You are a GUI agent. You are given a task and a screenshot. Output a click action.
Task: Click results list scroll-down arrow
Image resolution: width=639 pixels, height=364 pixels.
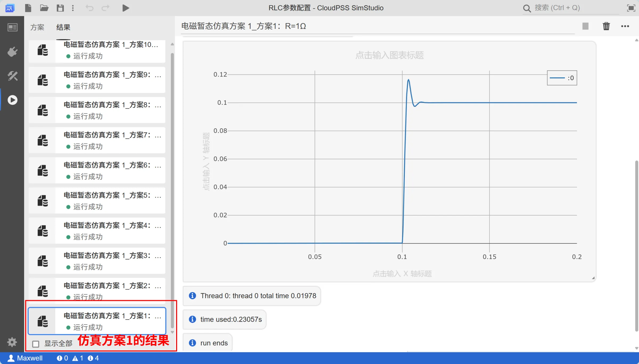click(172, 332)
